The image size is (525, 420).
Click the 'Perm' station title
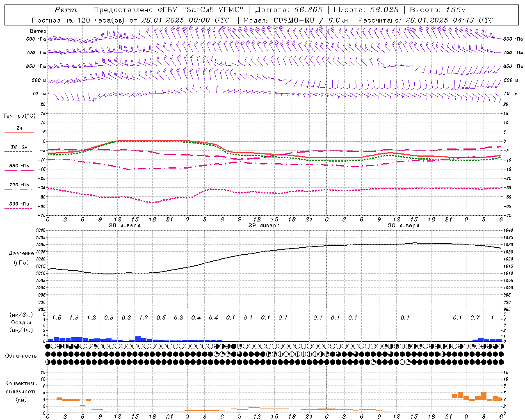(66, 10)
